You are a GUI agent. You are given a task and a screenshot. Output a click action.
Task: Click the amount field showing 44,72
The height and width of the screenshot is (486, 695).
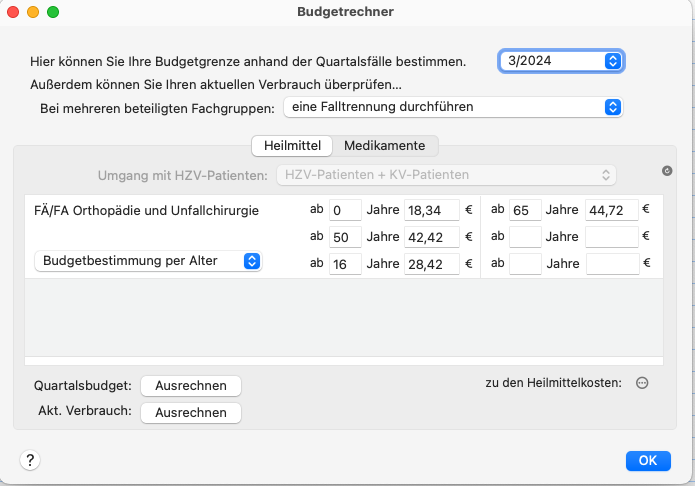(x=612, y=210)
